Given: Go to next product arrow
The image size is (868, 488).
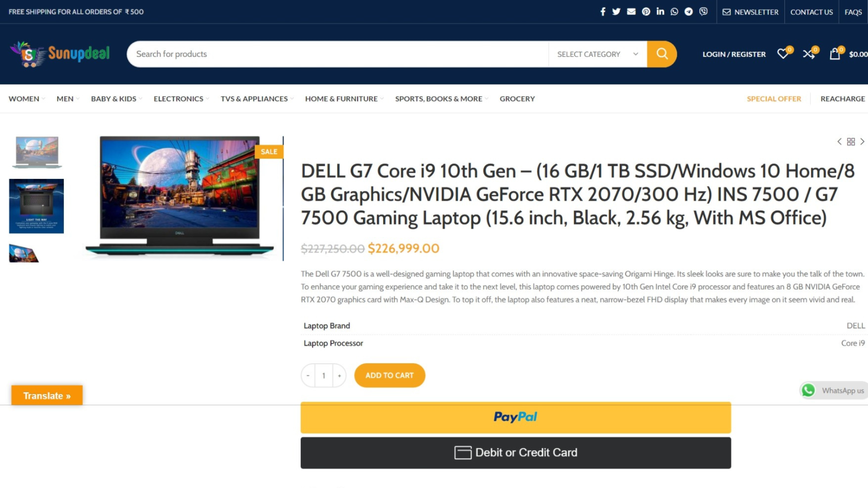Looking at the screenshot, I should point(863,142).
